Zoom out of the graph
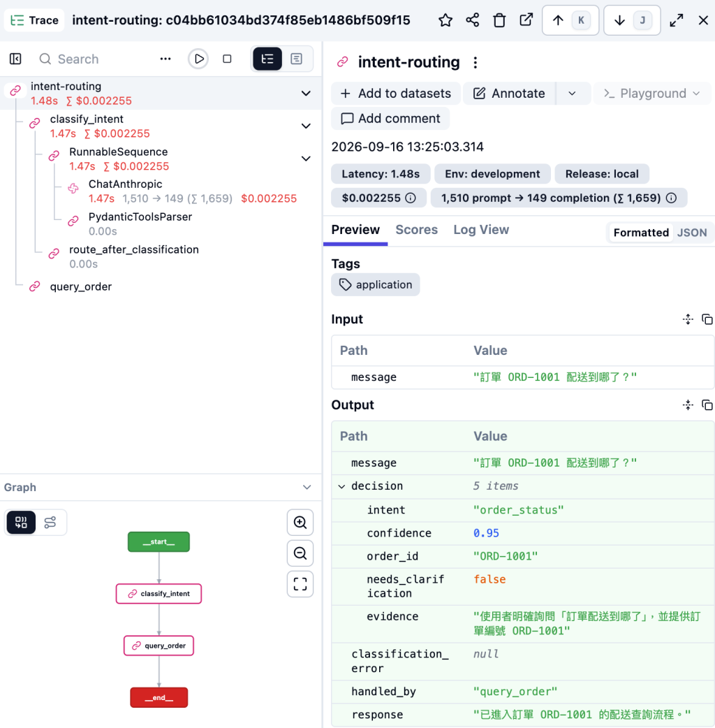715x728 pixels. [x=300, y=553]
